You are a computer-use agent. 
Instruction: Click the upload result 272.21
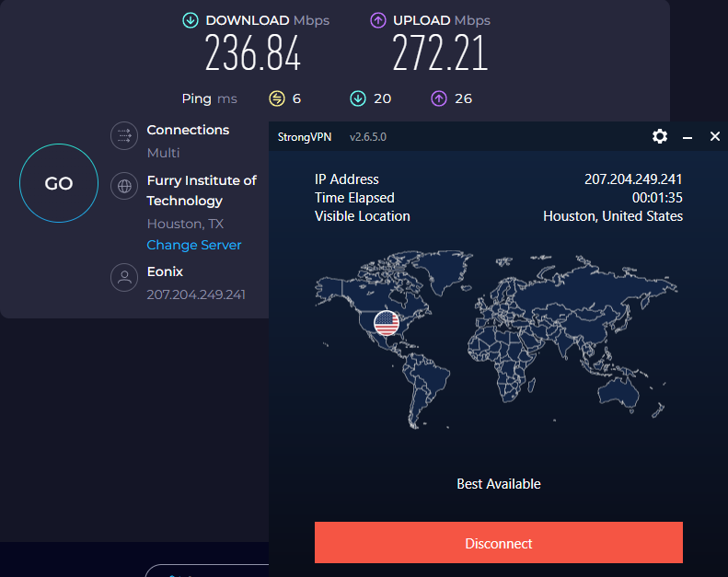440,53
